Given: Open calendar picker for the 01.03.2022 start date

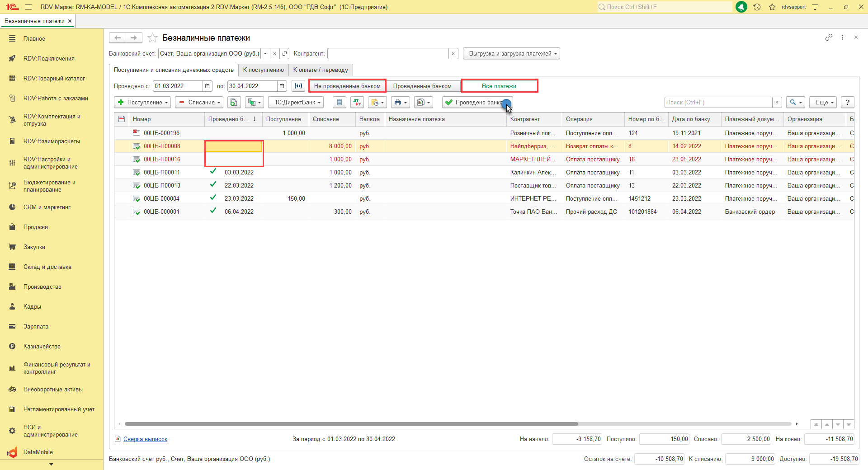Looking at the screenshot, I should (207, 86).
